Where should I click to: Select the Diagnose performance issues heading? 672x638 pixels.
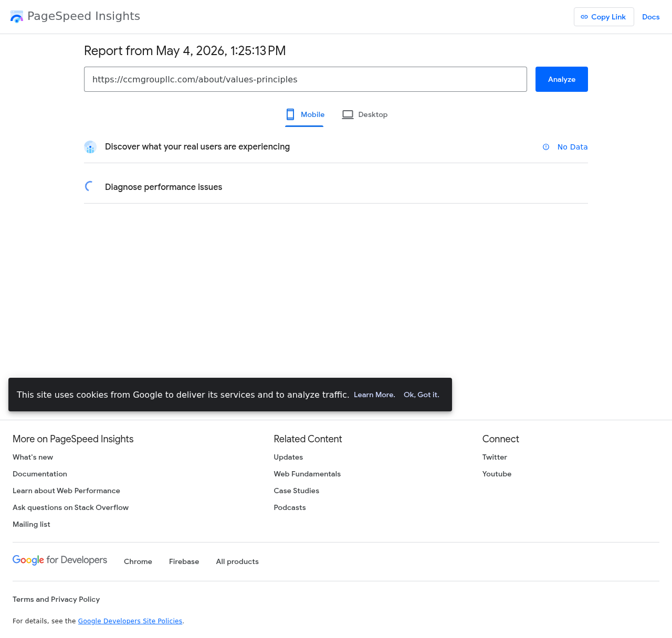click(x=163, y=187)
